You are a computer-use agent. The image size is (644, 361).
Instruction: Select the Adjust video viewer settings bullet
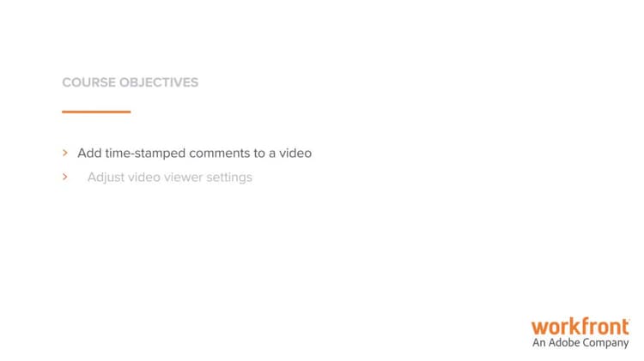point(170,177)
